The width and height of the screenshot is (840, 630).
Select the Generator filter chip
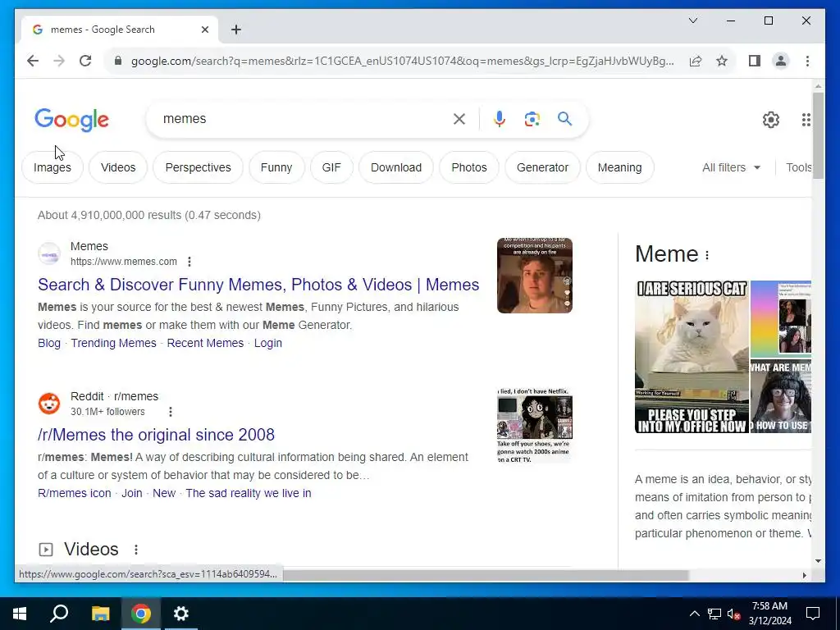click(542, 167)
